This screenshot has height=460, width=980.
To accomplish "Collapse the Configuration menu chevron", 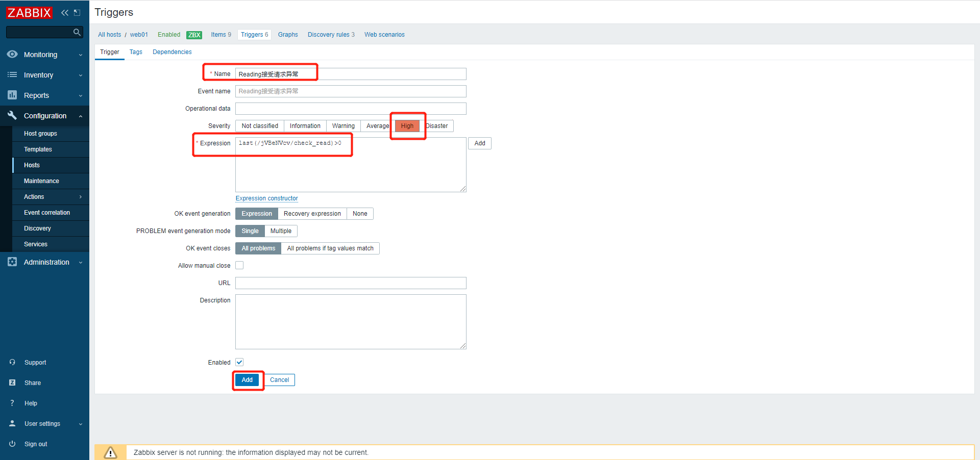I will [81, 116].
